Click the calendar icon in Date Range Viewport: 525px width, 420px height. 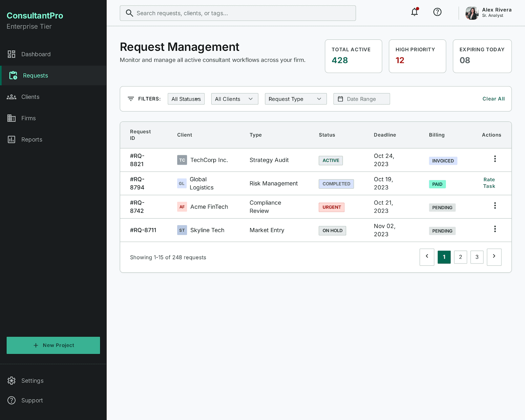tap(341, 99)
